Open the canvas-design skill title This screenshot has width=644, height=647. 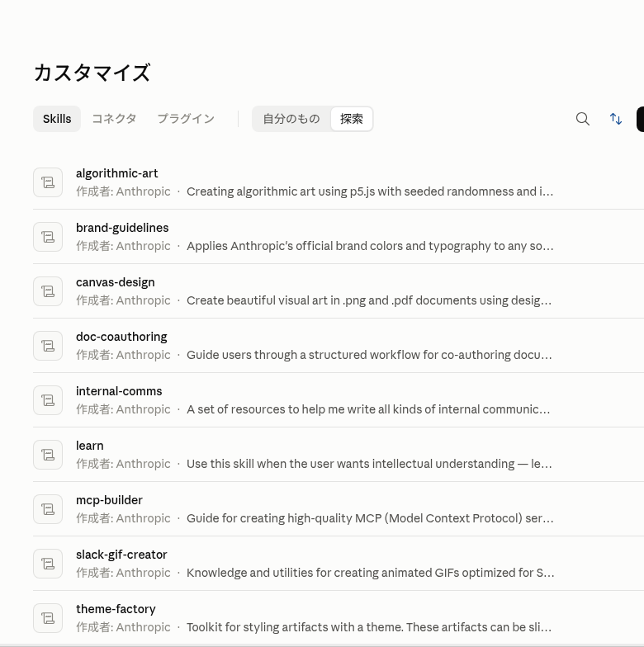116,282
